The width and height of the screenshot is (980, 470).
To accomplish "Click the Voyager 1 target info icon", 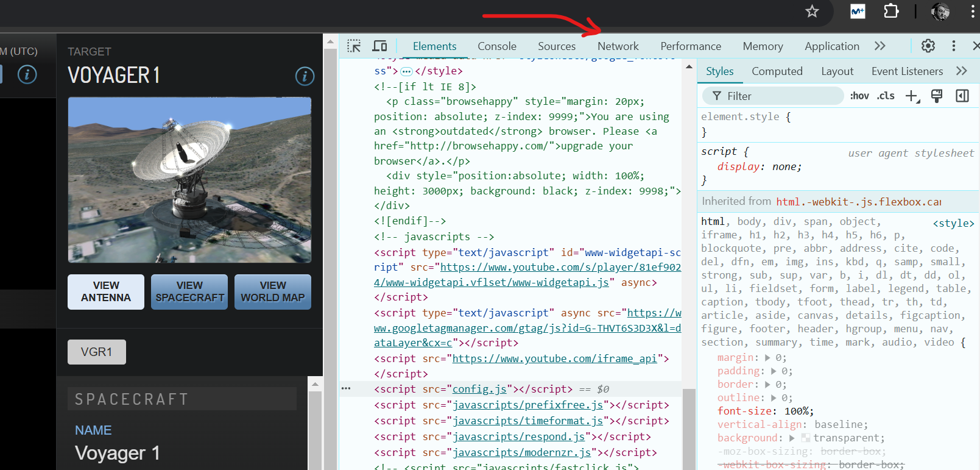I will point(305,76).
